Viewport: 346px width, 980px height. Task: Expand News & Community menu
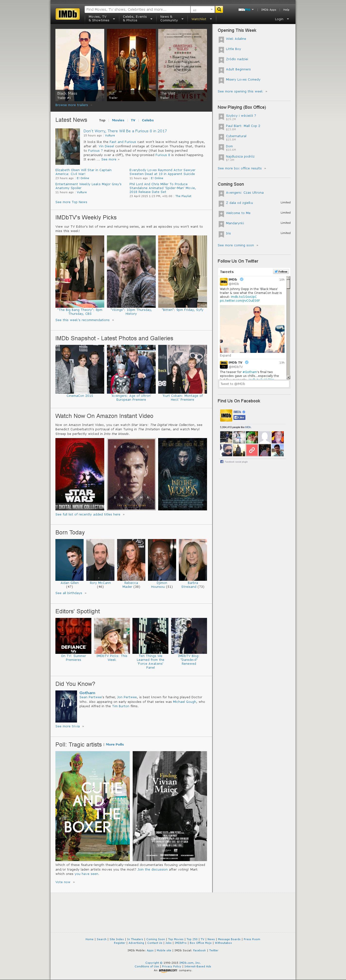point(172,19)
